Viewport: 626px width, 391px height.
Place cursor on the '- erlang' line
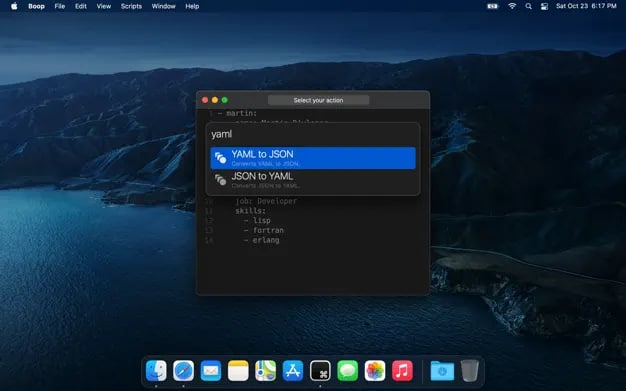pos(261,240)
